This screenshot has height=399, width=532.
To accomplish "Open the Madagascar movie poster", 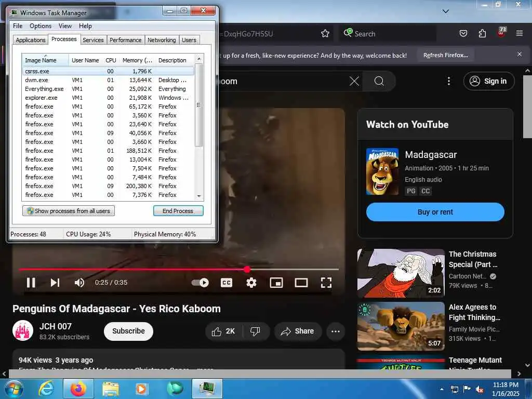I will coord(382,171).
